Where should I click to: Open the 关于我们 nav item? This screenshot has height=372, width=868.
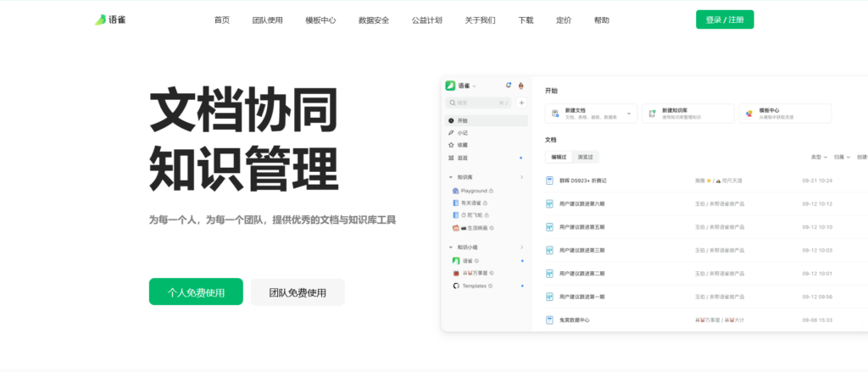[480, 20]
